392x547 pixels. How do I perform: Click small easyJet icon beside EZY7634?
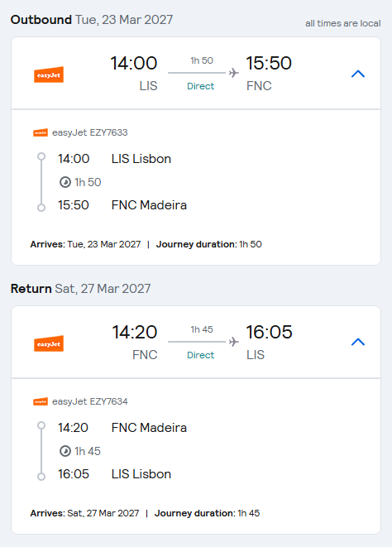click(41, 401)
